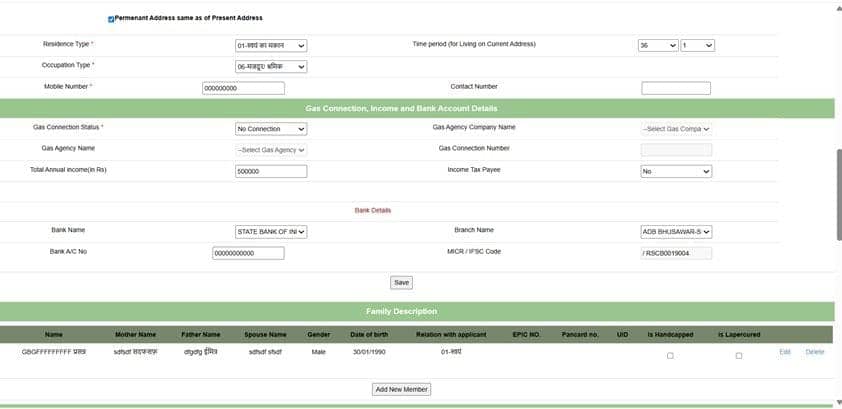Check the Is Handicapped checkbox
The image size is (842, 409).
pyautogui.click(x=670, y=355)
